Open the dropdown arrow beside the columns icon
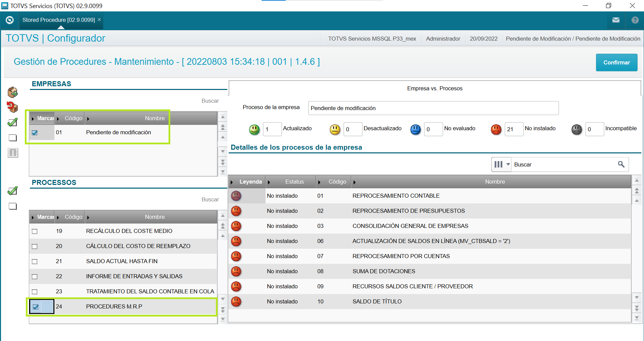644x341 pixels. tap(508, 164)
